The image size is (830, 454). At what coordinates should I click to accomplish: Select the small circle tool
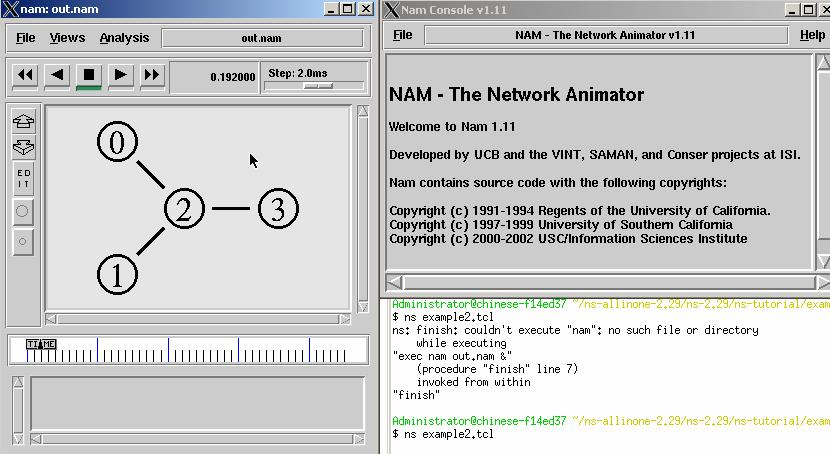click(23, 242)
